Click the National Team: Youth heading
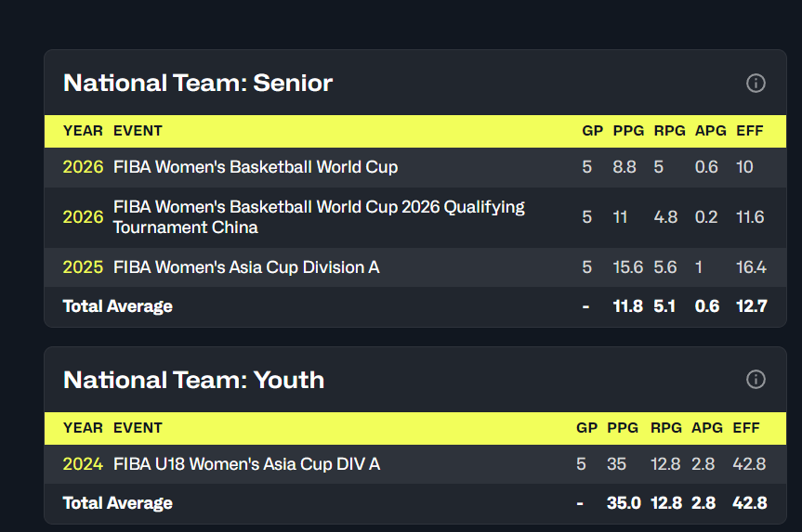Screen dimensions: 802x532 click(194, 380)
